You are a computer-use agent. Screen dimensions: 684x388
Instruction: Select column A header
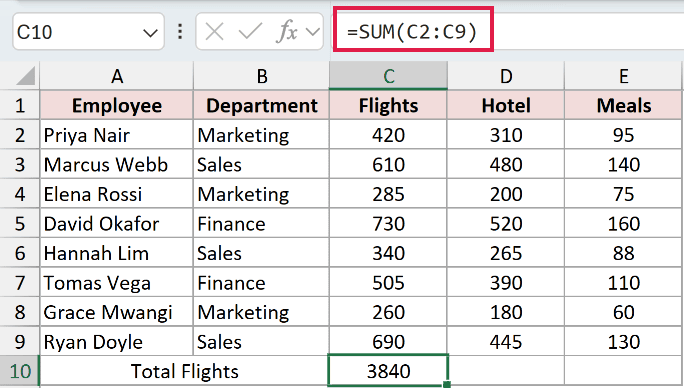point(116,76)
